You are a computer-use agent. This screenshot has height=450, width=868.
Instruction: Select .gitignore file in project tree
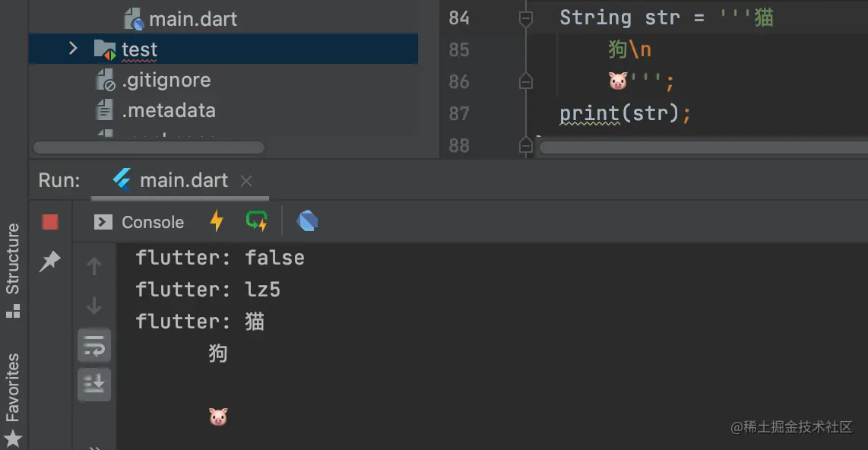pyautogui.click(x=166, y=81)
